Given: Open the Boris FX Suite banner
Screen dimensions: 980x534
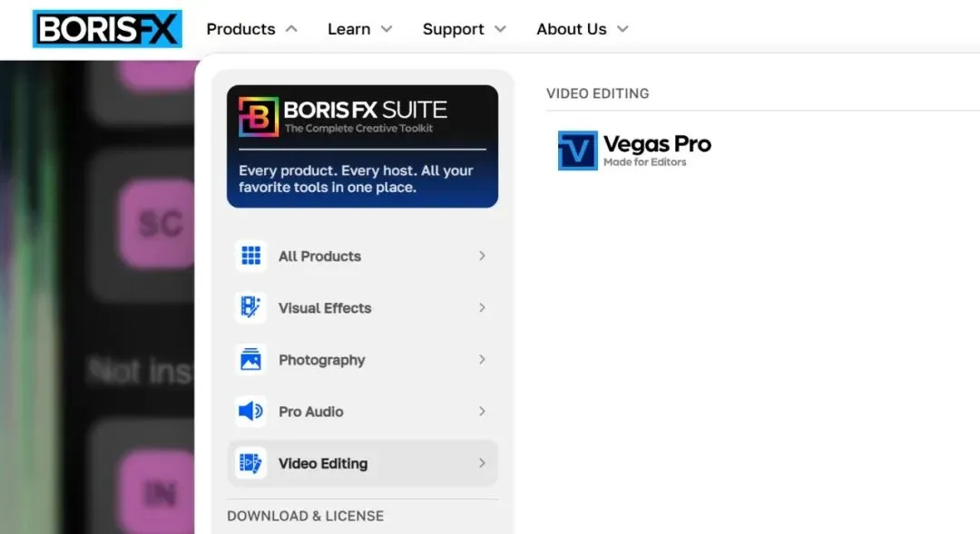Looking at the screenshot, I should click(x=362, y=146).
